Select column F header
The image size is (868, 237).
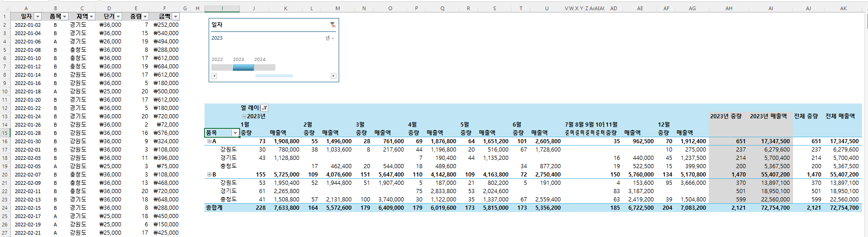coord(165,8)
